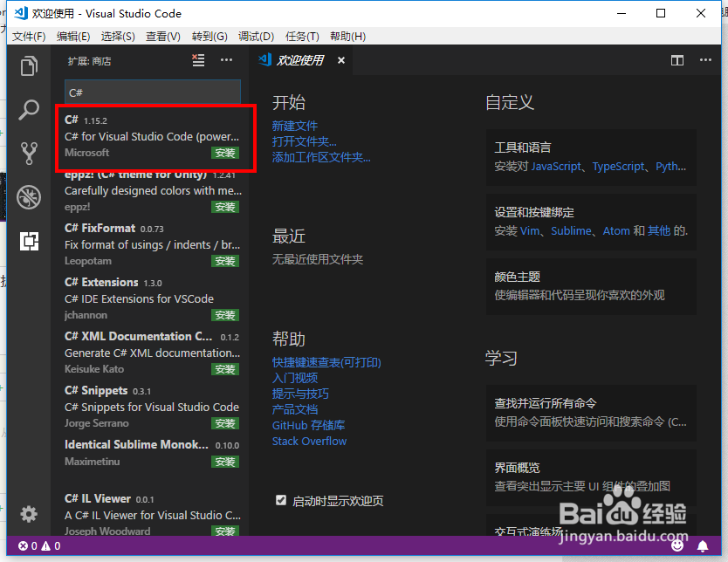This screenshot has width=728, height=562.
Task: Install Sublime keybindings link
Action: pyautogui.click(x=571, y=230)
